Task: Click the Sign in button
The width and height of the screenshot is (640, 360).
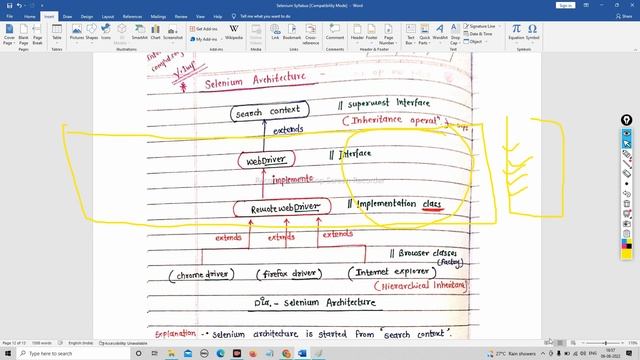Action: pyautogui.click(x=565, y=5)
